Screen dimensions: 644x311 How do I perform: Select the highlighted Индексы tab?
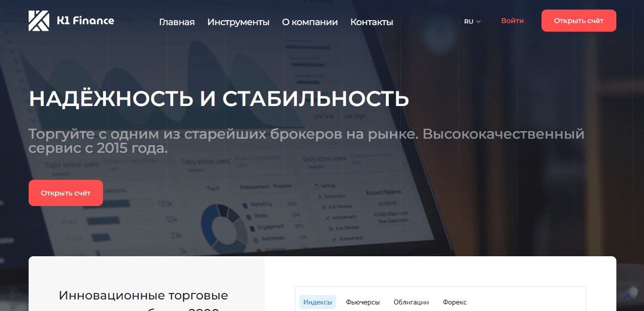click(317, 301)
